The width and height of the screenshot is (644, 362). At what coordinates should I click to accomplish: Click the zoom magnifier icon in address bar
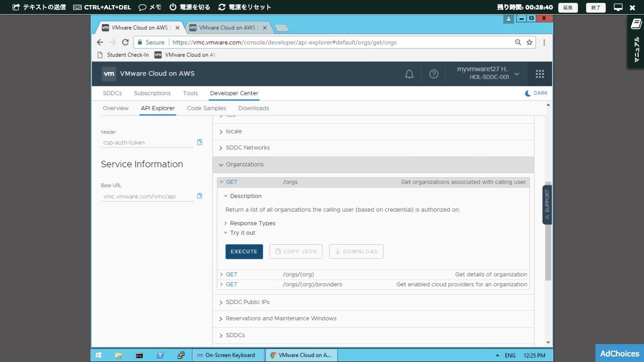(518, 42)
